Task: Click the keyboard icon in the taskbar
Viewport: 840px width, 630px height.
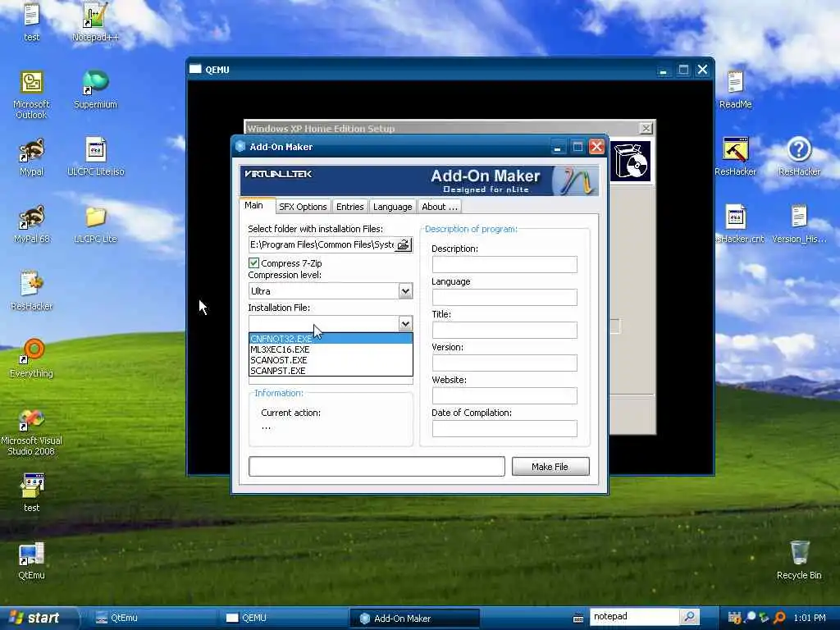Action: 578,619
